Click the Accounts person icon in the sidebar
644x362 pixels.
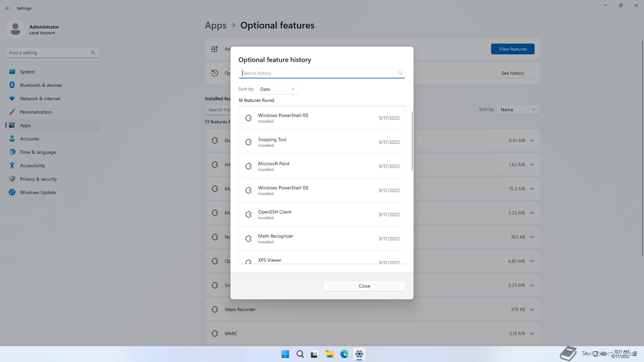coord(12,139)
